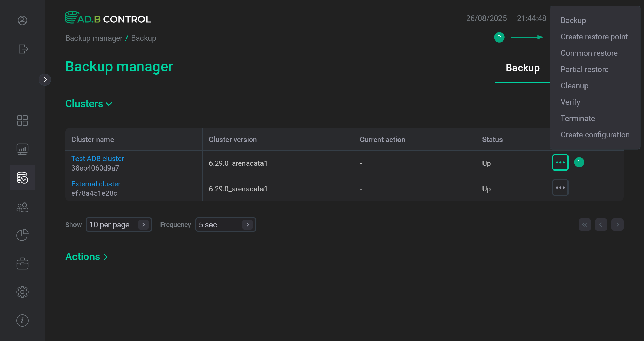Click the logout icon in sidebar

point(23,49)
